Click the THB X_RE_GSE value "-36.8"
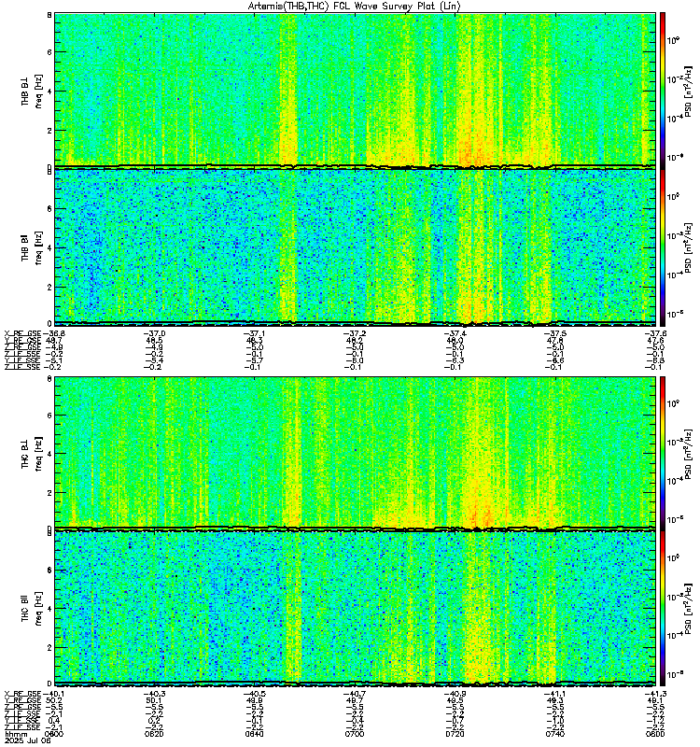The width and height of the screenshot is (700, 747). 54,333
